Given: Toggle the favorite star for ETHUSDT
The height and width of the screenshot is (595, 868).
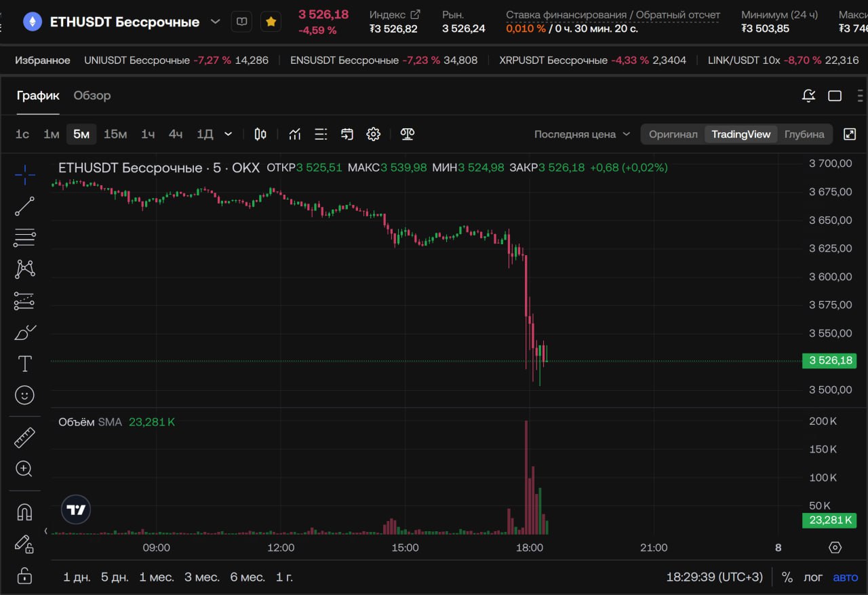Looking at the screenshot, I should pos(271,22).
